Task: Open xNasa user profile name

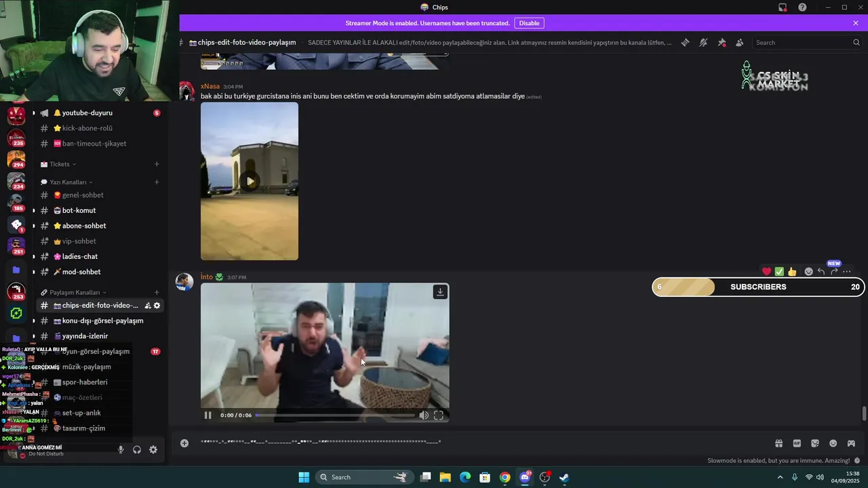Action: tap(210, 87)
